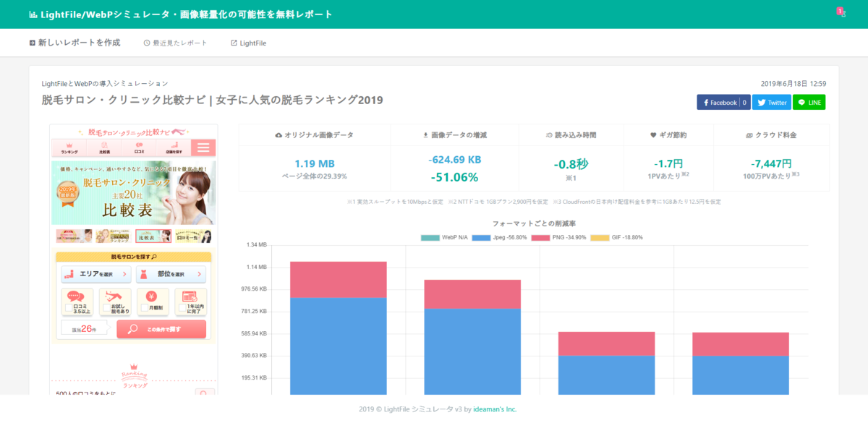Expand the エリアを選択 selector
This screenshot has width=868, height=423.
pyautogui.click(x=96, y=274)
